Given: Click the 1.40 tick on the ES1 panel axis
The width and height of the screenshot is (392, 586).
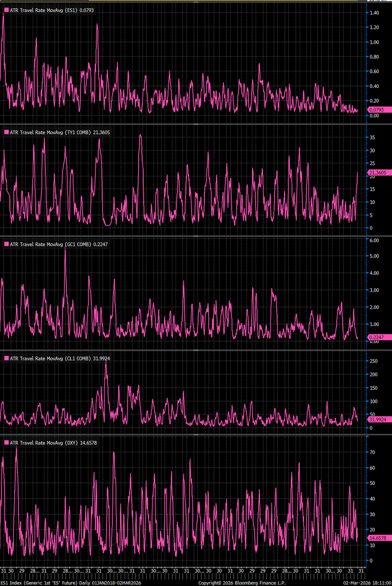Looking at the screenshot, I should [x=374, y=13].
